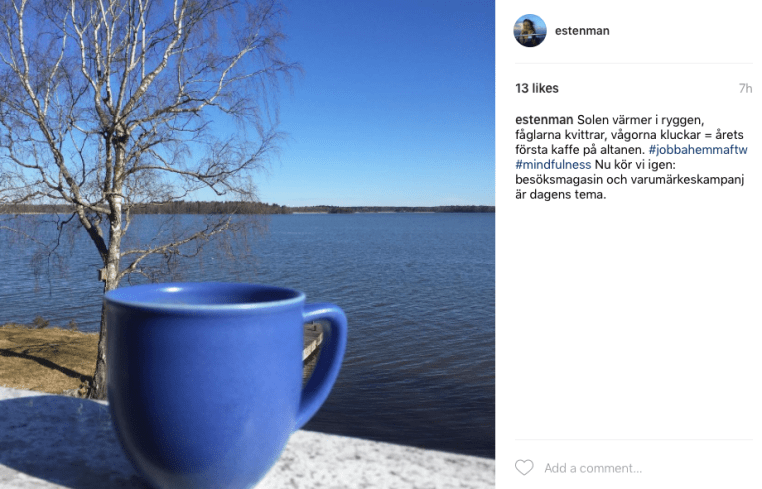The width and height of the screenshot is (762, 489).
Task: Open the #jobbahemmaftw hashtag
Action: [697, 150]
